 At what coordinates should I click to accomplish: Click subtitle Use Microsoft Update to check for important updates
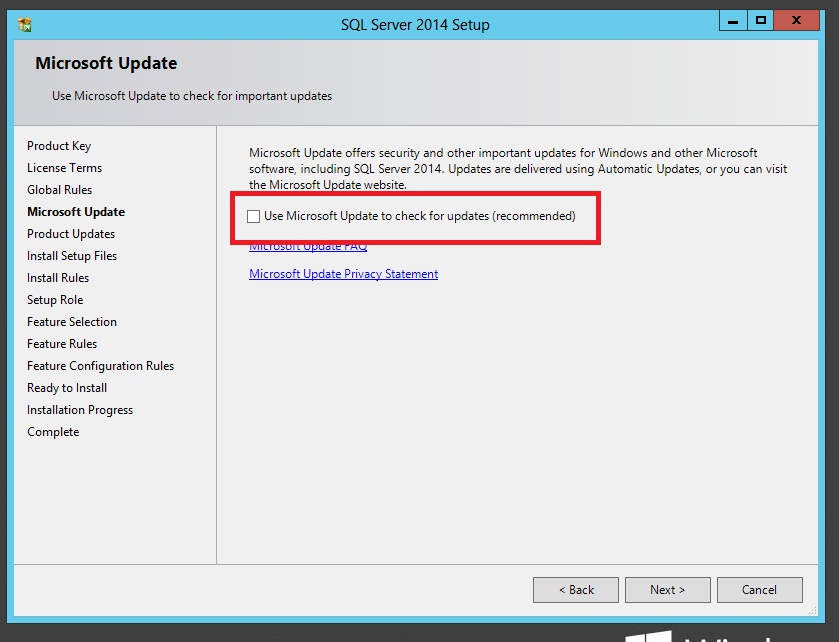(x=192, y=96)
